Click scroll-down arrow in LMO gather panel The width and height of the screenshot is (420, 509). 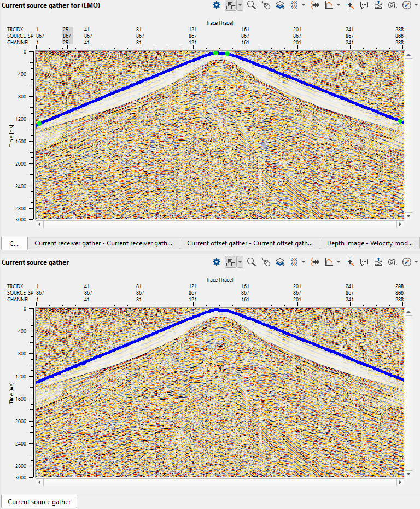coord(409,216)
